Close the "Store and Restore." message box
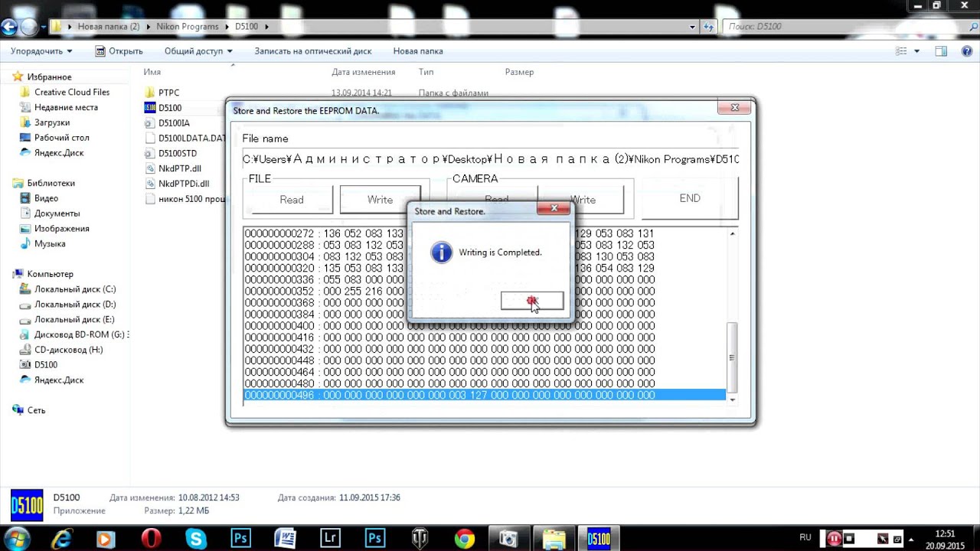Image resolution: width=980 pixels, height=551 pixels. (554, 209)
